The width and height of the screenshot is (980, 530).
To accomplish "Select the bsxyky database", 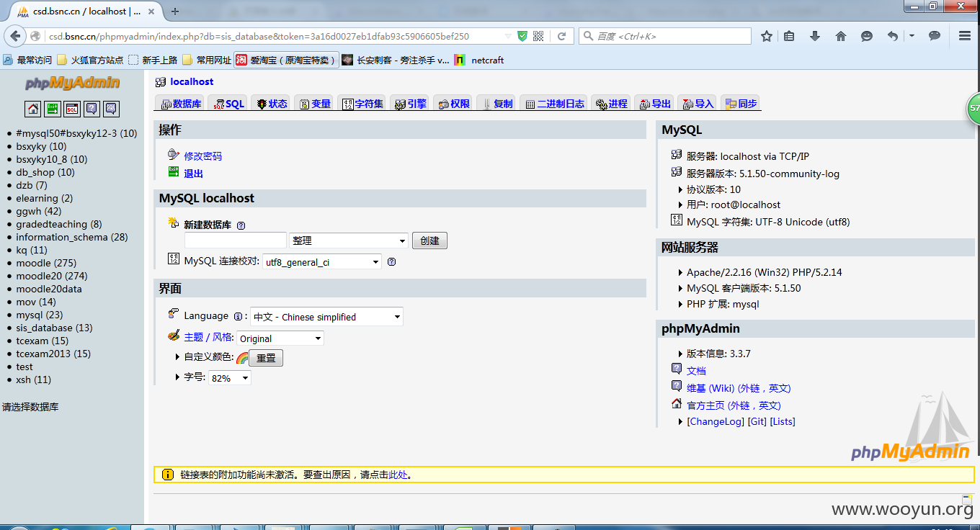I will pyautogui.click(x=41, y=146).
